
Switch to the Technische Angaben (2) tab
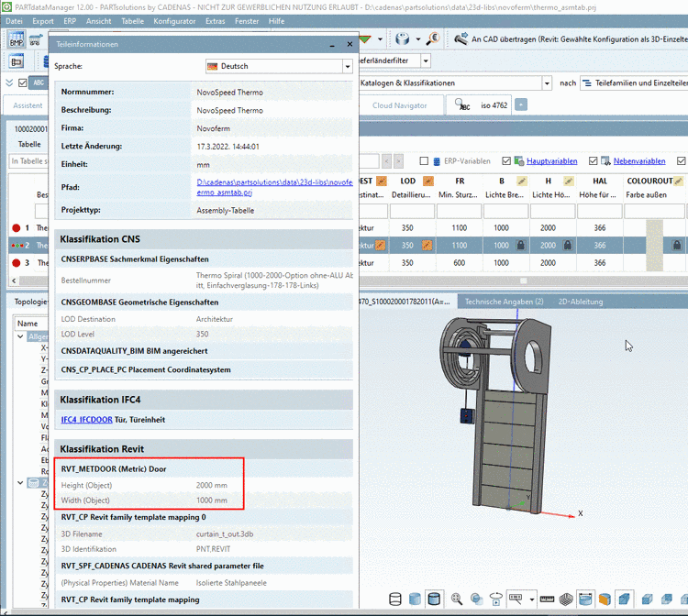(x=504, y=302)
